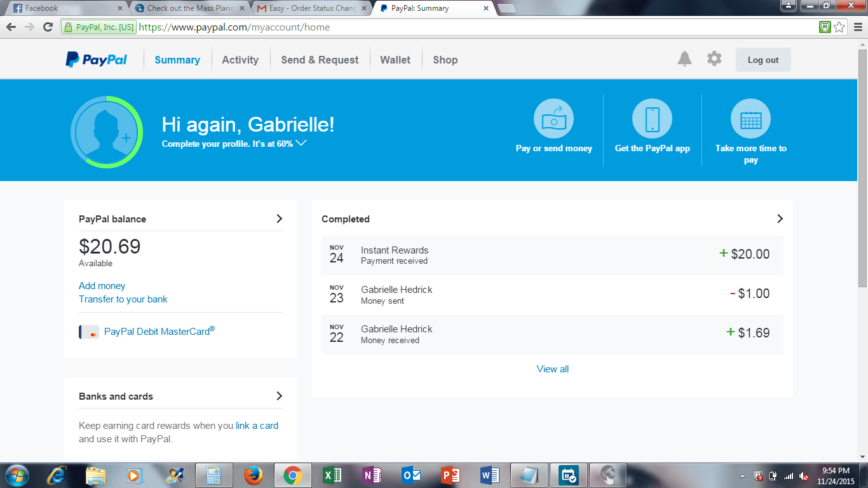868x488 pixels.
Task: Open Word from the taskbar
Action: coord(490,475)
